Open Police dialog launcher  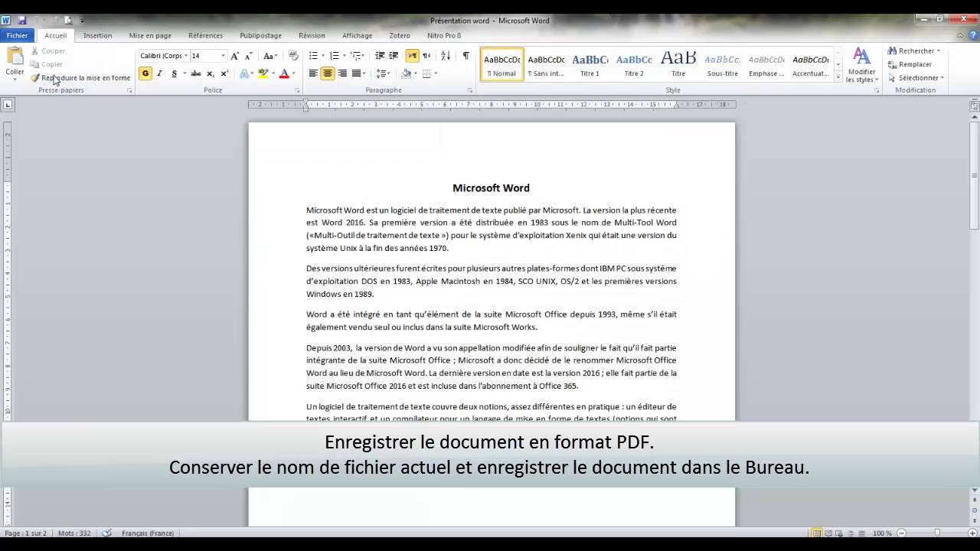pos(298,90)
